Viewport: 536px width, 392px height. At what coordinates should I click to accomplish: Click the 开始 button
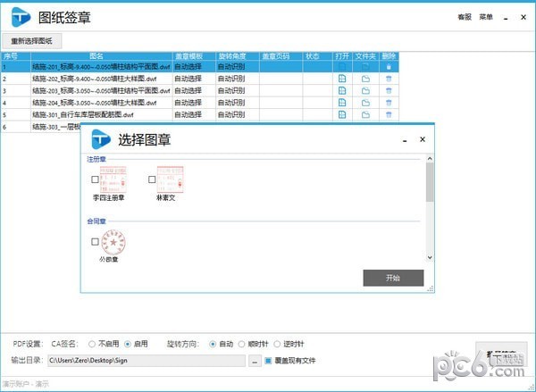393,278
